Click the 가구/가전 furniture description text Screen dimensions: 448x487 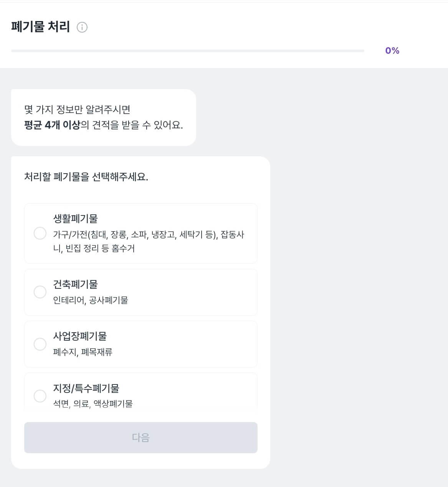149,241
